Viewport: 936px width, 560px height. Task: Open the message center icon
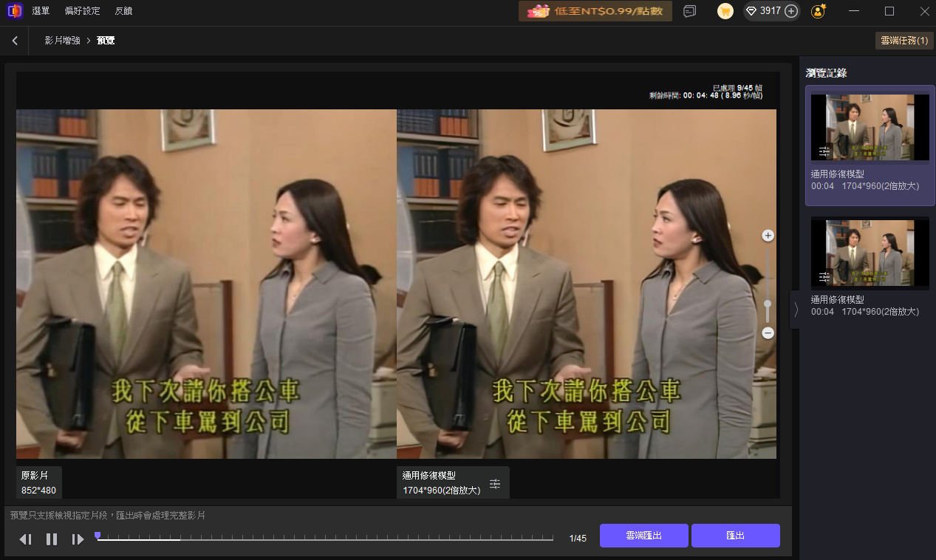pyautogui.click(x=690, y=11)
